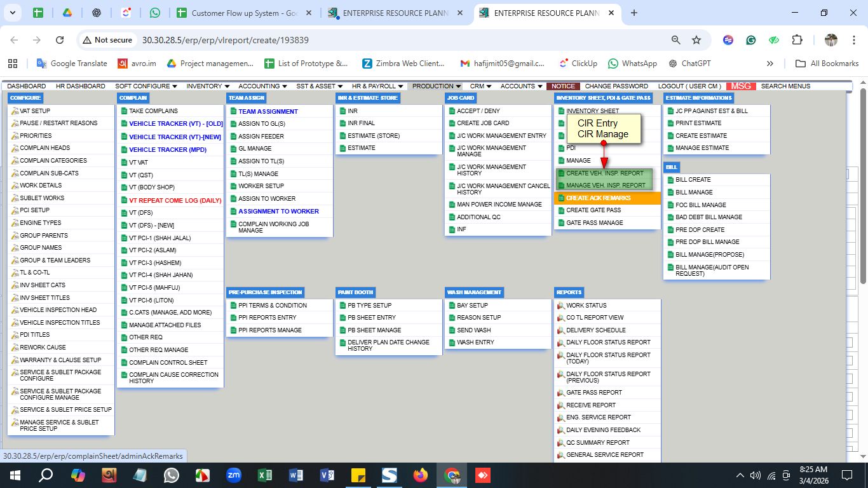This screenshot has height=488, width=868.
Task: Open AnyDesk from the taskbar
Action: pyautogui.click(x=483, y=475)
